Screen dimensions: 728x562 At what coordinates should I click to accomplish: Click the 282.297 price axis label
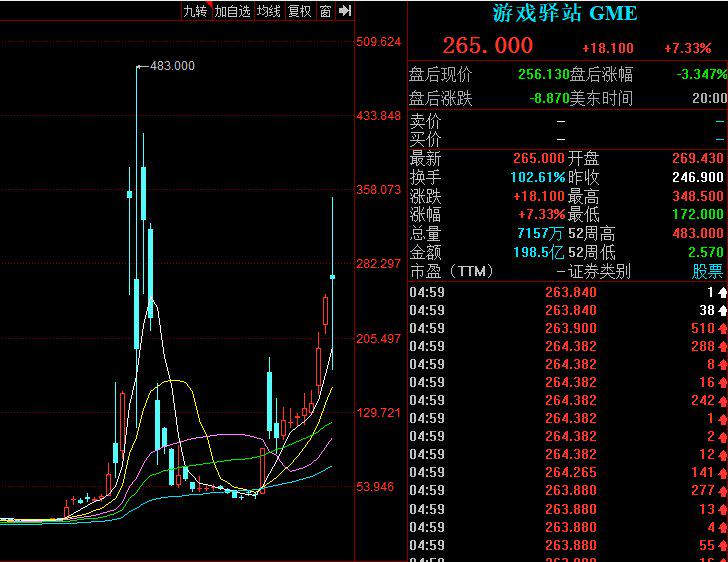[x=378, y=264]
